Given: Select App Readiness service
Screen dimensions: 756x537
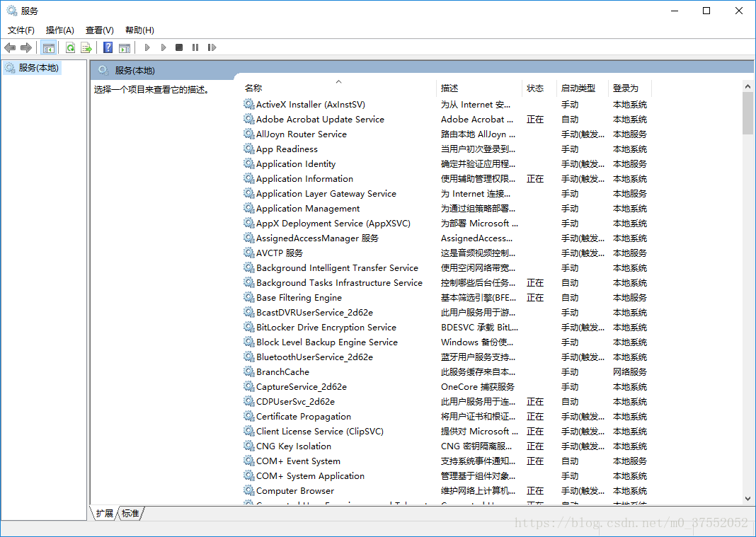Looking at the screenshot, I should pyautogui.click(x=287, y=149).
